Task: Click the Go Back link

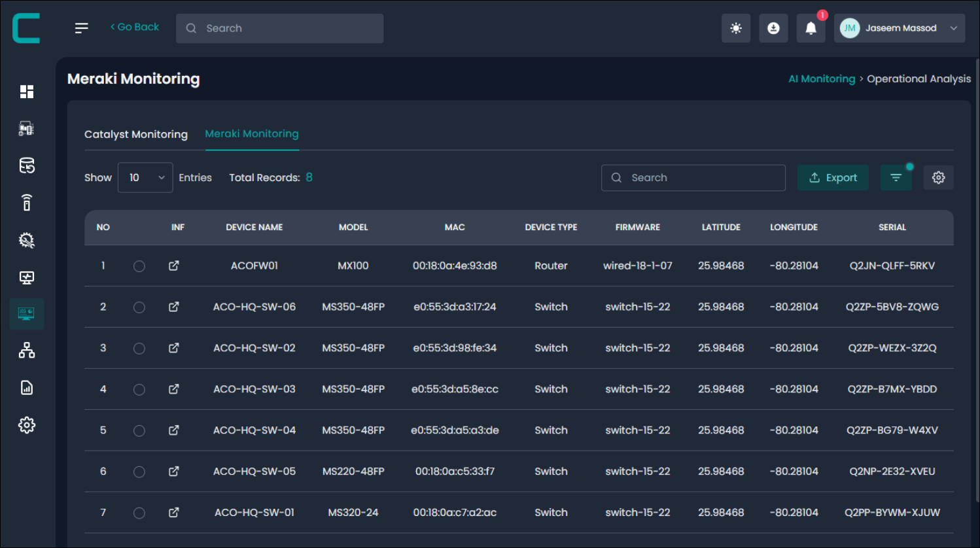Action: point(135,27)
